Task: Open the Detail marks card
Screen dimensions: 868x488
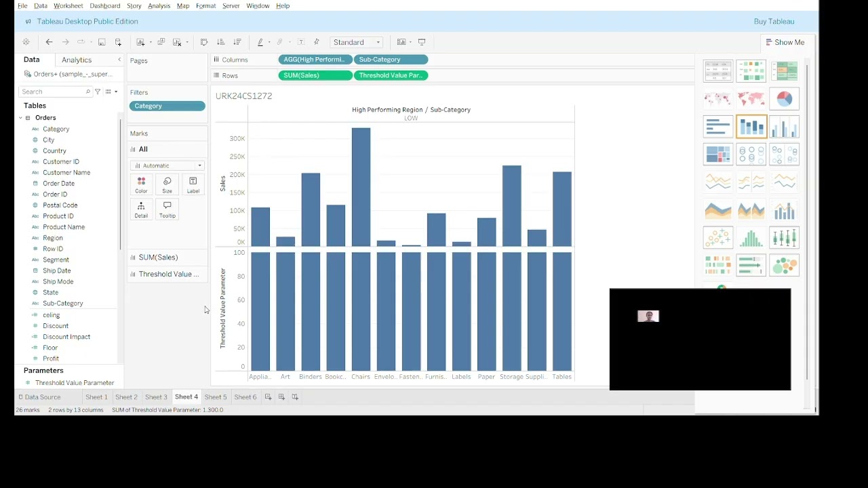Action: click(x=141, y=209)
